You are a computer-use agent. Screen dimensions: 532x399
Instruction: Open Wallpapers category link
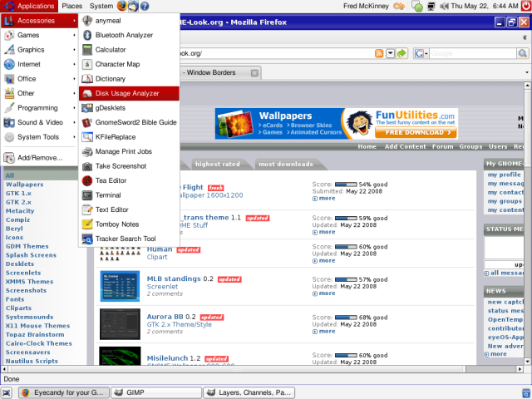[24, 185]
